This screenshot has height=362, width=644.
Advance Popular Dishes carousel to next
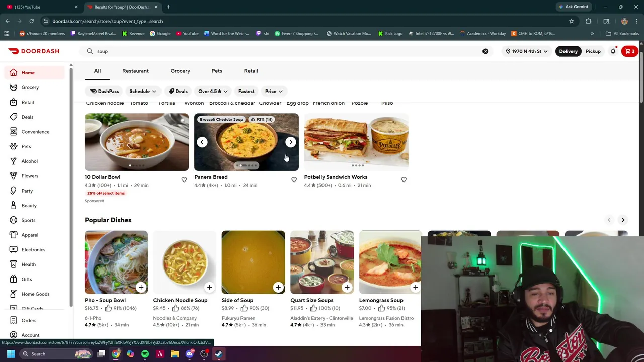click(623, 220)
